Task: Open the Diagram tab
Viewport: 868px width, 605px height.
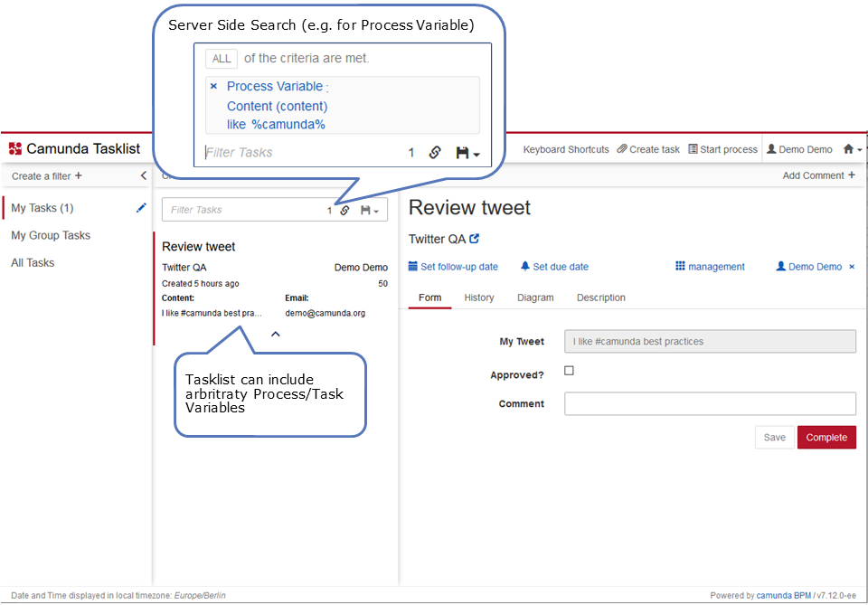Action: (535, 297)
